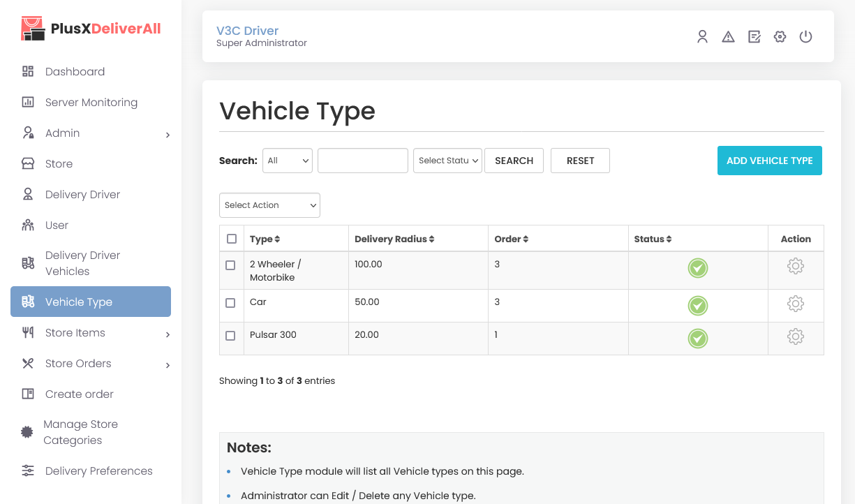
Task: Open the profile icon in header
Action: 703,37
